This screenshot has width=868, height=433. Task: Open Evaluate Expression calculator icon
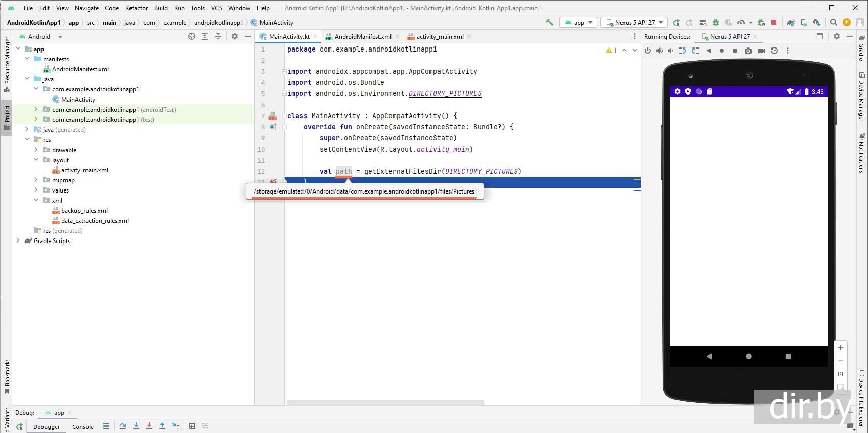coord(192,426)
